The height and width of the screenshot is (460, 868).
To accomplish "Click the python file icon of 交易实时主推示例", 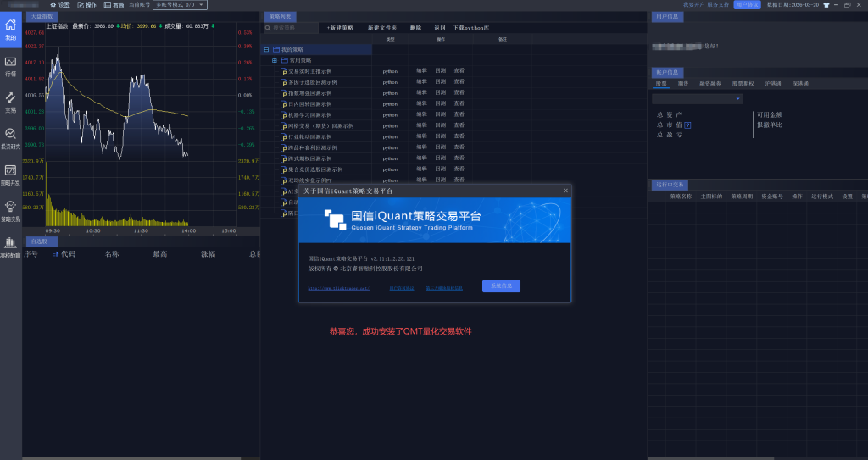I will pyautogui.click(x=284, y=72).
